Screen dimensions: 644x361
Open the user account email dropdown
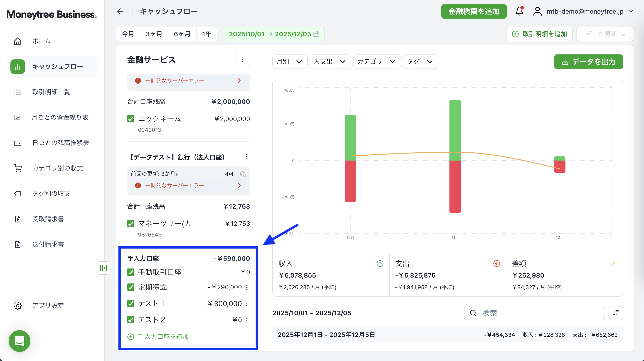coord(585,12)
